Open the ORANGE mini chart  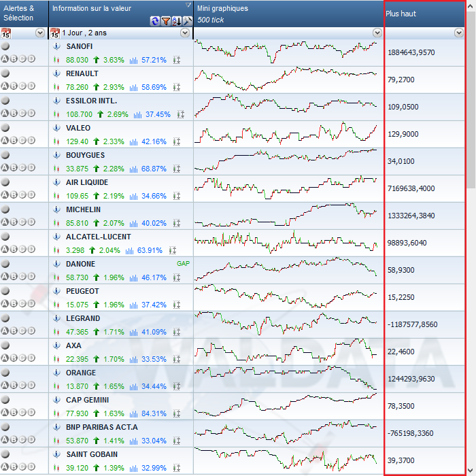(x=286, y=379)
